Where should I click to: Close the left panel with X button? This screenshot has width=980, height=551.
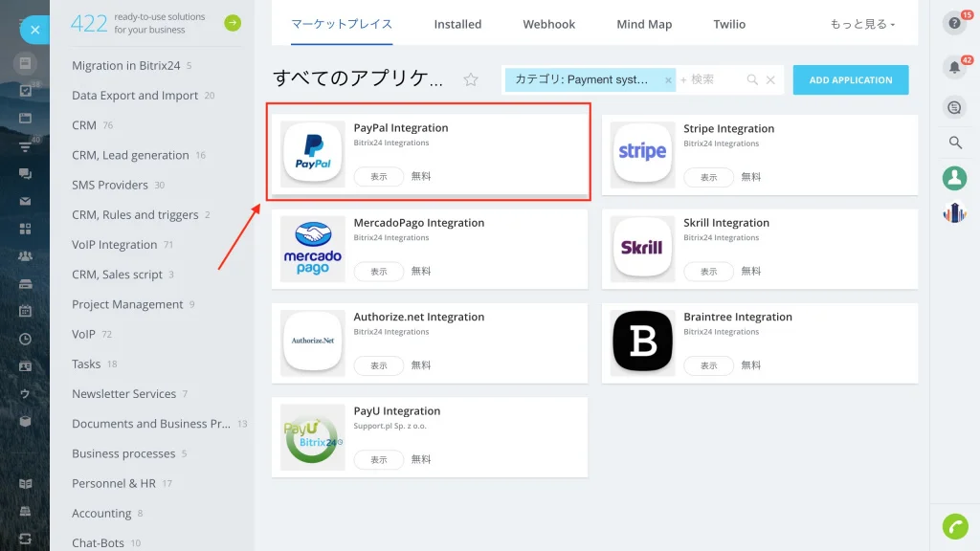(x=35, y=30)
